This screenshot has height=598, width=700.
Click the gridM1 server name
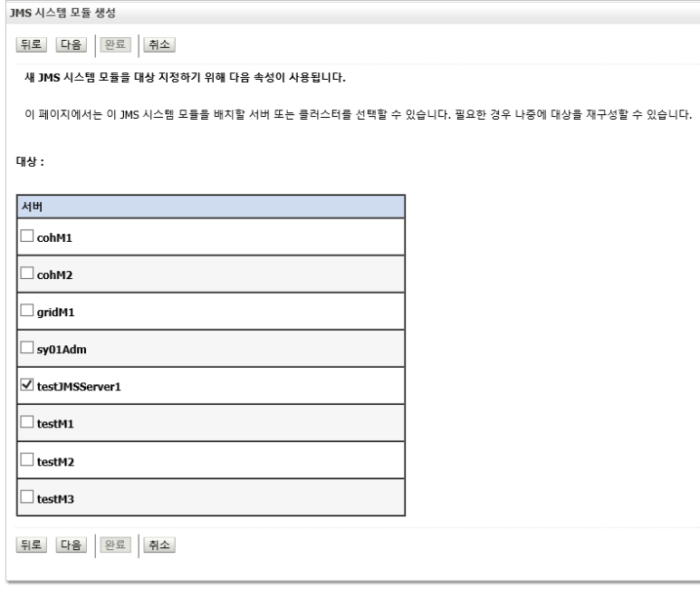tap(56, 313)
